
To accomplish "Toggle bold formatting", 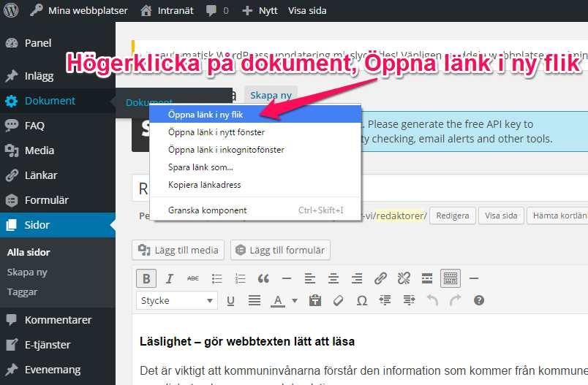I will (x=146, y=278).
